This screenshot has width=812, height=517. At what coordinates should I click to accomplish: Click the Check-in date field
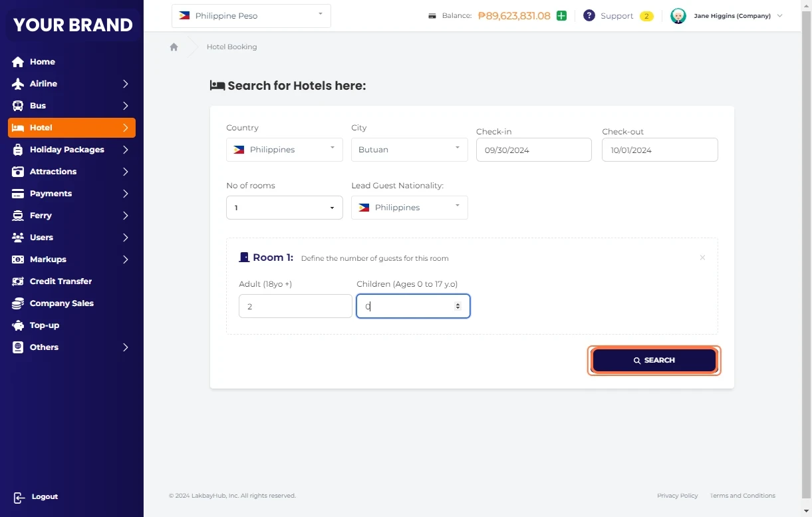(533, 150)
